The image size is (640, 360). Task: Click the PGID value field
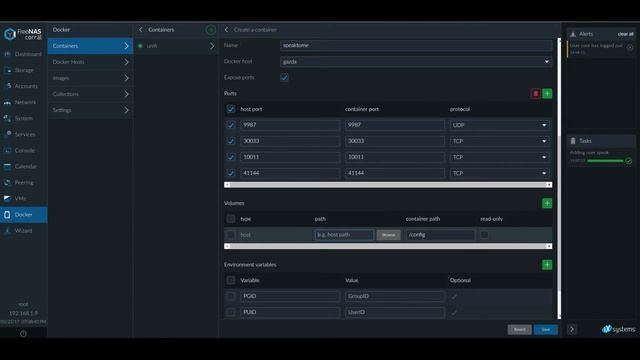coord(395,296)
